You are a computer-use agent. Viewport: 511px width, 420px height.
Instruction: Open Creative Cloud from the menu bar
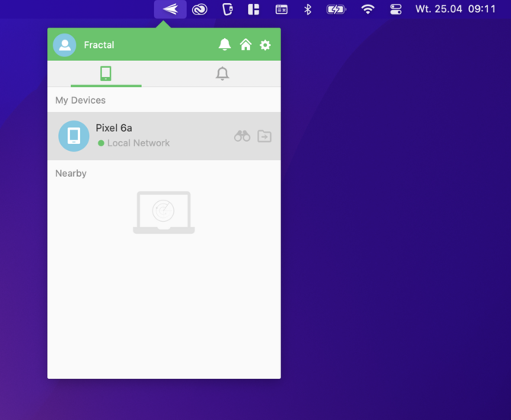tap(200, 9)
